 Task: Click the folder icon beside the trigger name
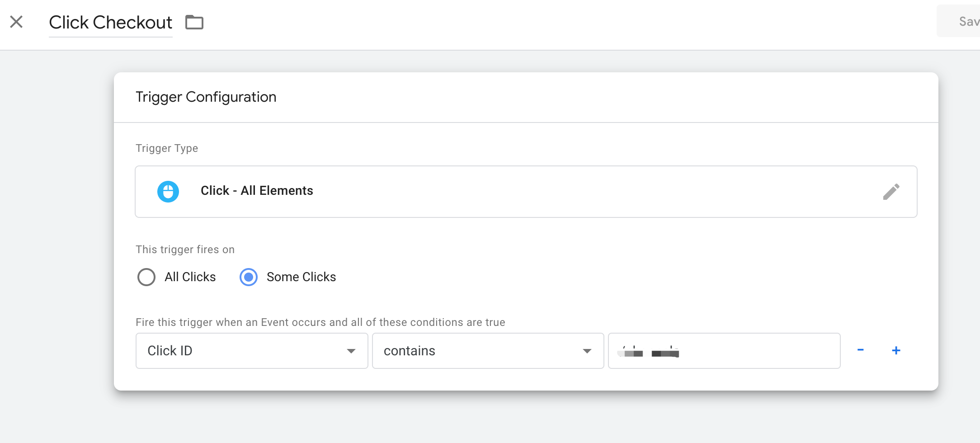pos(194,22)
